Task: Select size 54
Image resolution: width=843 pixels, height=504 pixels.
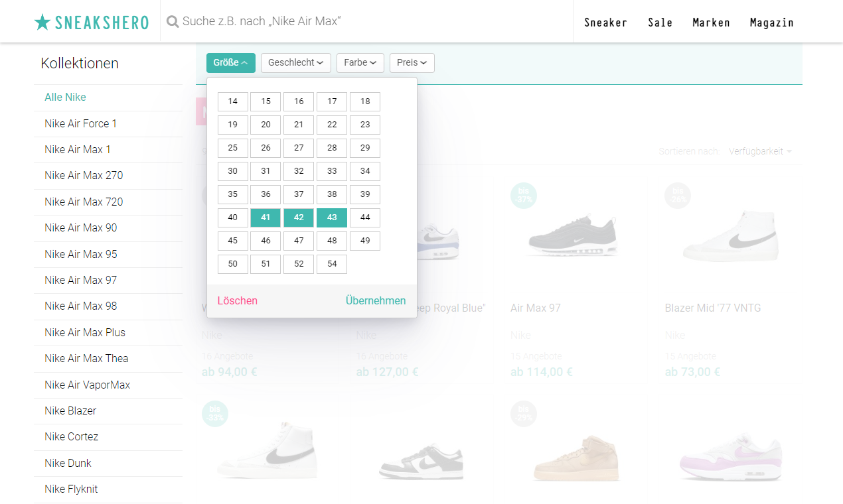Action: coord(332,264)
